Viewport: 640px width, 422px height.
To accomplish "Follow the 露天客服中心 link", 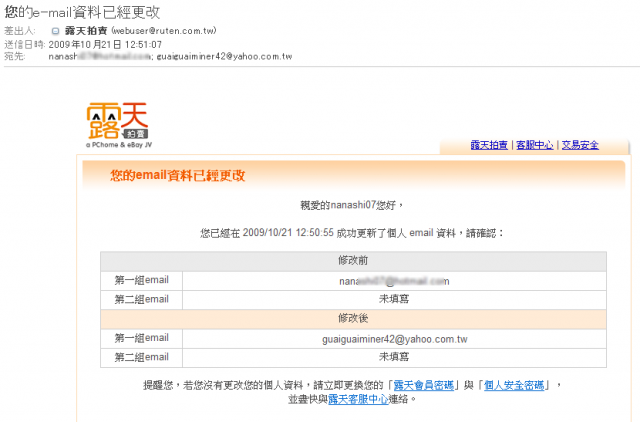I will click(x=358, y=399).
